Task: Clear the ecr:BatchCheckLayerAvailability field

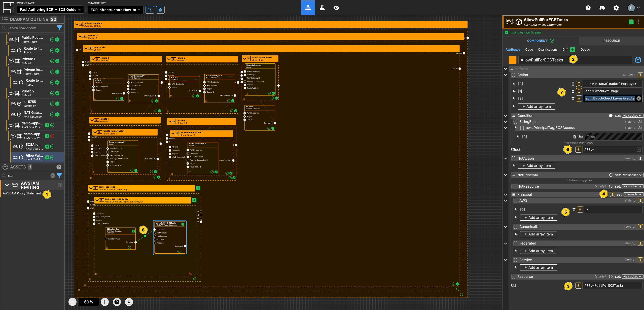Action: pos(639,98)
